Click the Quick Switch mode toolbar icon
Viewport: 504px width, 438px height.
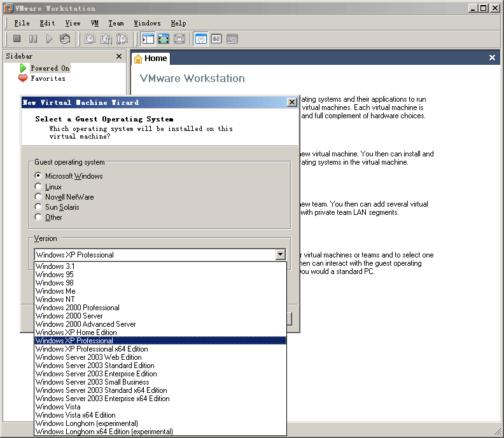click(164, 39)
